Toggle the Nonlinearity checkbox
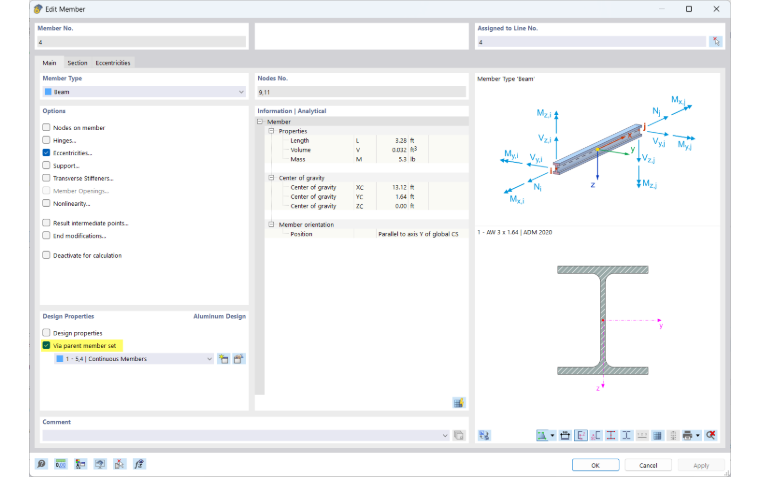This screenshot has width=760, height=477. tap(46, 203)
